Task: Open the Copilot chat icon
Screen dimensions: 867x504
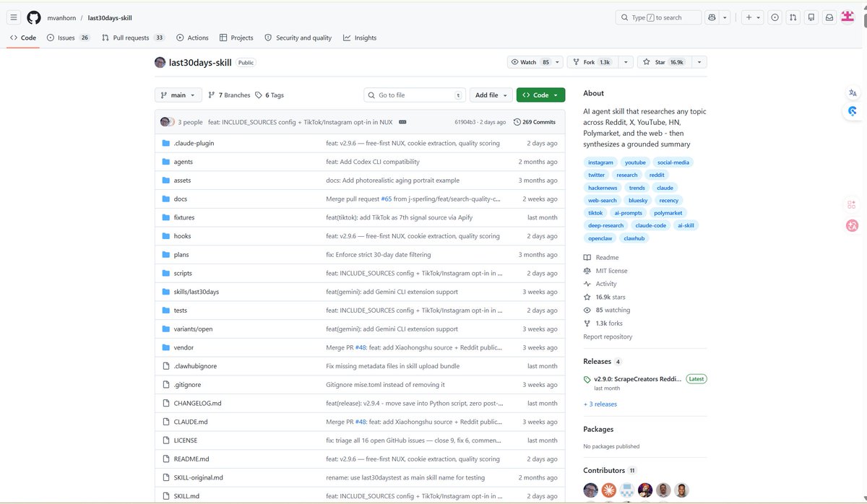Action: 712,17
